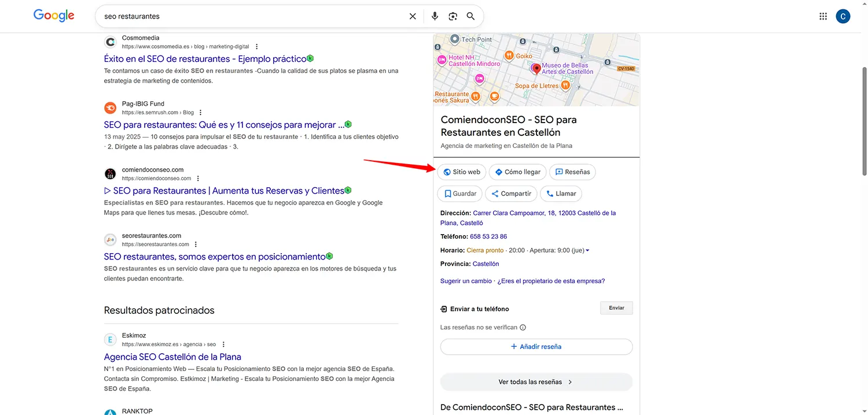The width and height of the screenshot is (868, 415).
Task: Click the 'Enviar' button
Action: [x=616, y=308]
